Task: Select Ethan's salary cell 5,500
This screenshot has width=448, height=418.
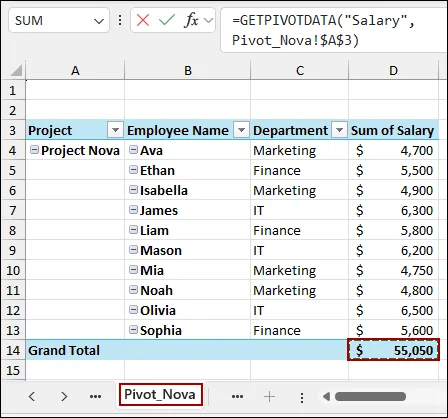Action: click(393, 170)
